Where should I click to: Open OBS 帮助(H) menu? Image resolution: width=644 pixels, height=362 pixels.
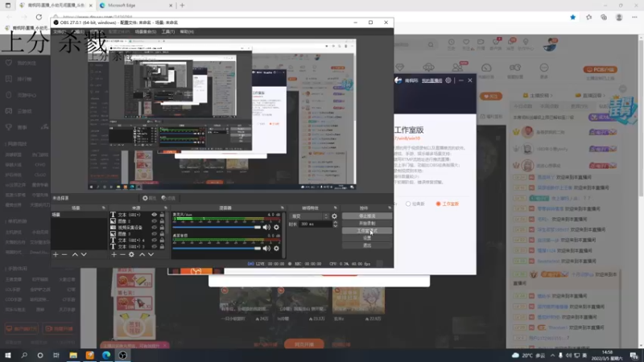coord(187,31)
